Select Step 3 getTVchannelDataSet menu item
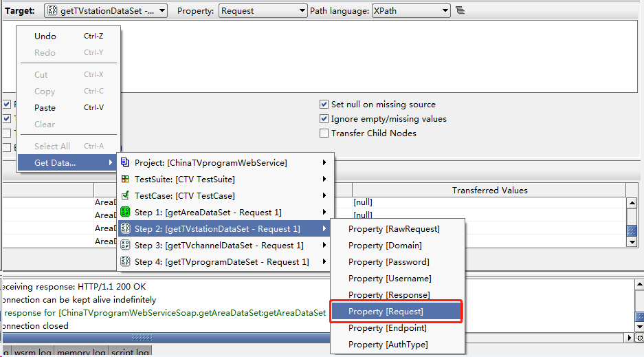Image resolution: width=644 pixels, height=357 pixels. [x=225, y=246]
